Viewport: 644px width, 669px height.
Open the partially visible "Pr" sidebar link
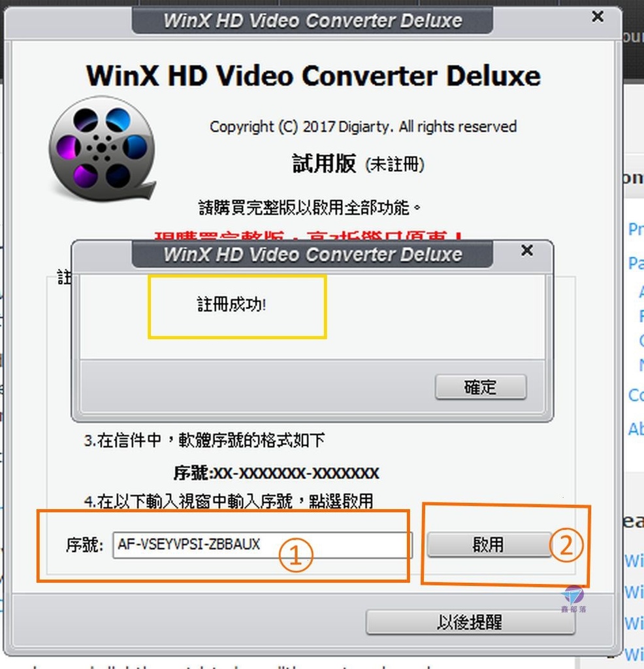(x=636, y=229)
